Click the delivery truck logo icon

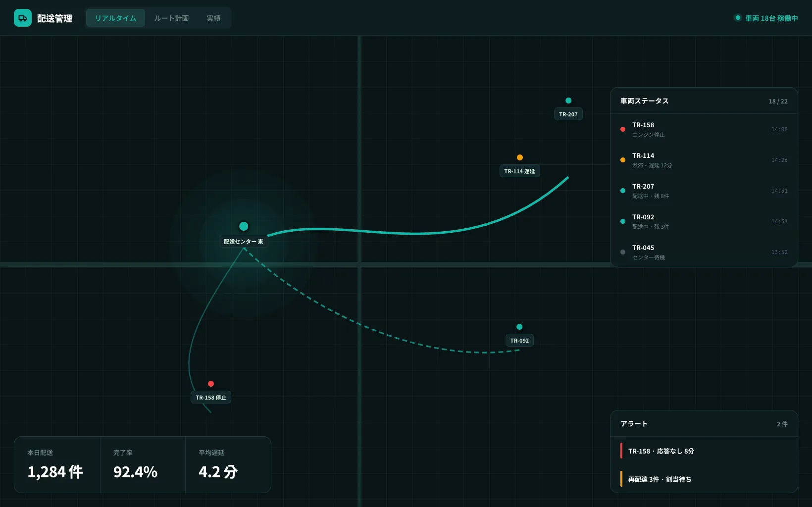[23, 18]
